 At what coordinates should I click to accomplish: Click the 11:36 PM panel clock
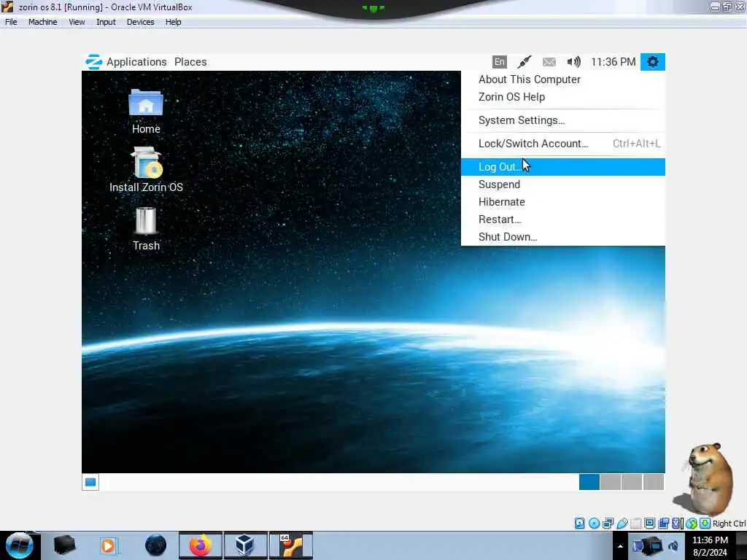coord(613,62)
